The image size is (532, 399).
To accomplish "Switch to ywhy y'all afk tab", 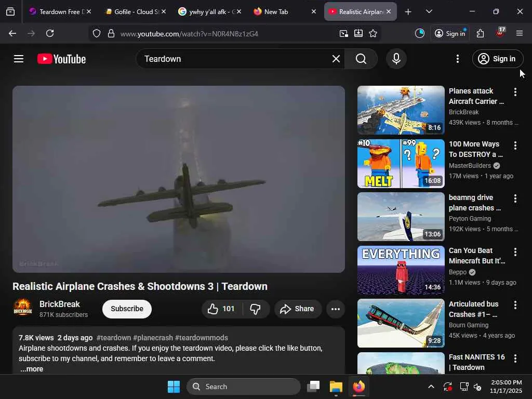I will pyautogui.click(x=210, y=11).
